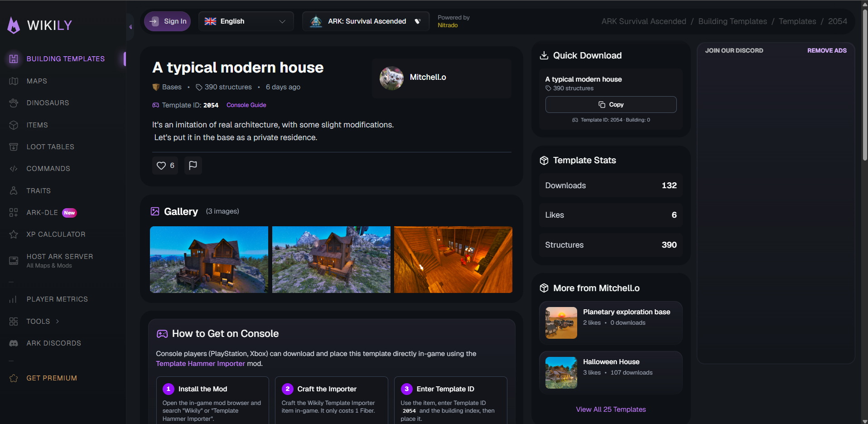Open the XP Calculator from the sidebar
The height and width of the screenshot is (424, 868).
pyautogui.click(x=14, y=234)
